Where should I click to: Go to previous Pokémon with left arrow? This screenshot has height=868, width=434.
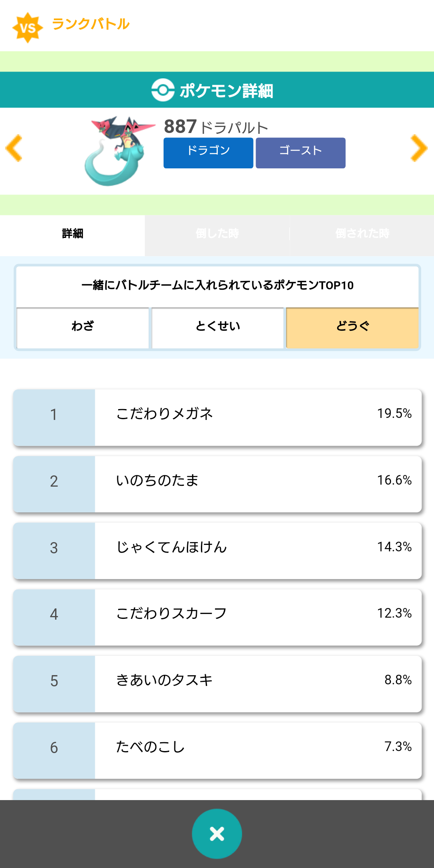point(14,149)
